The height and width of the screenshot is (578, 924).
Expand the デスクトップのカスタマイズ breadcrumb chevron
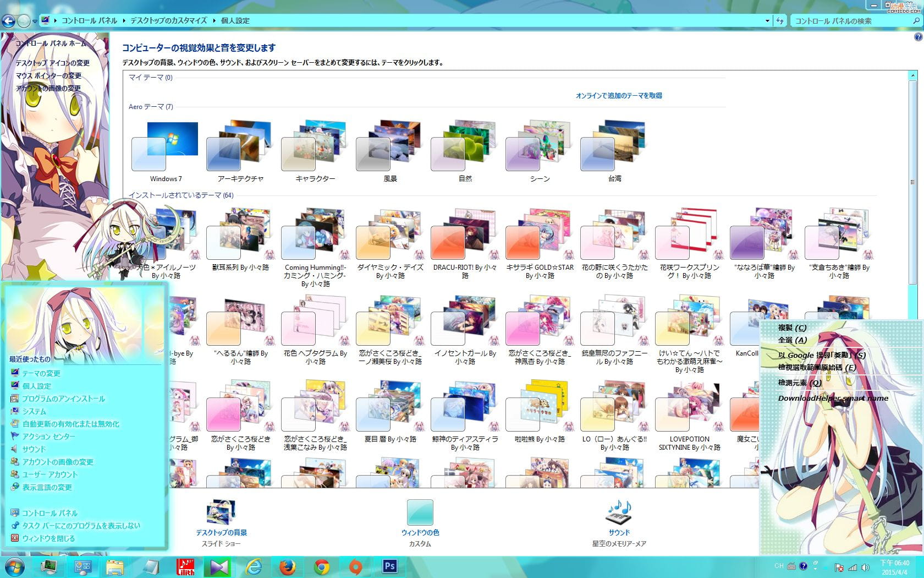click(x=214, y=20)
